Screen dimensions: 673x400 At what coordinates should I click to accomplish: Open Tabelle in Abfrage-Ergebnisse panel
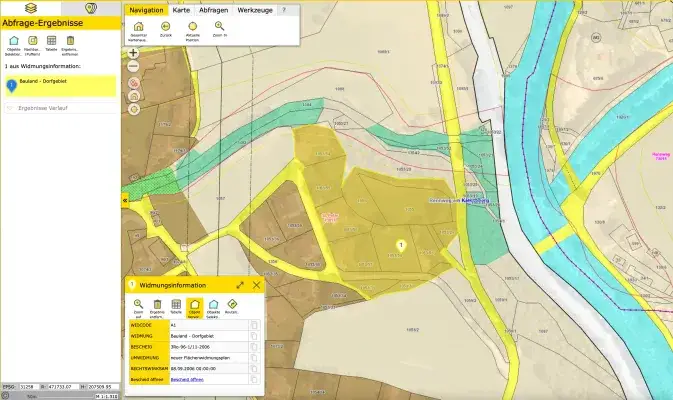pos(50,41)
